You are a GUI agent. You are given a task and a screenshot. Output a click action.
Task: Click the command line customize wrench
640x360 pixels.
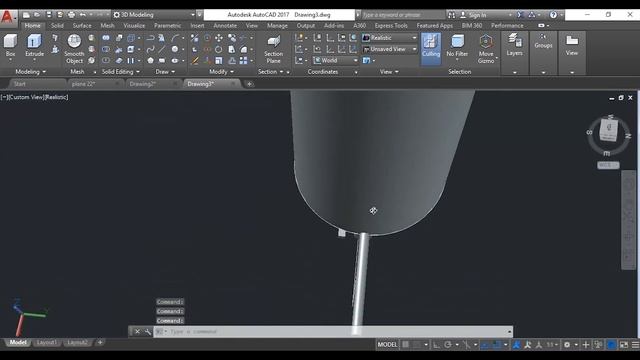148,331
